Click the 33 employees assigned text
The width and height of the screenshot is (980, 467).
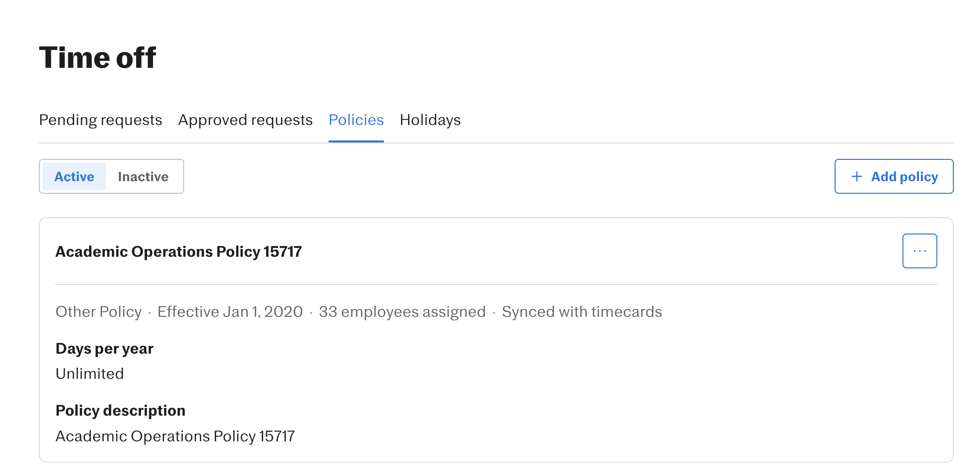coord(402,312)
